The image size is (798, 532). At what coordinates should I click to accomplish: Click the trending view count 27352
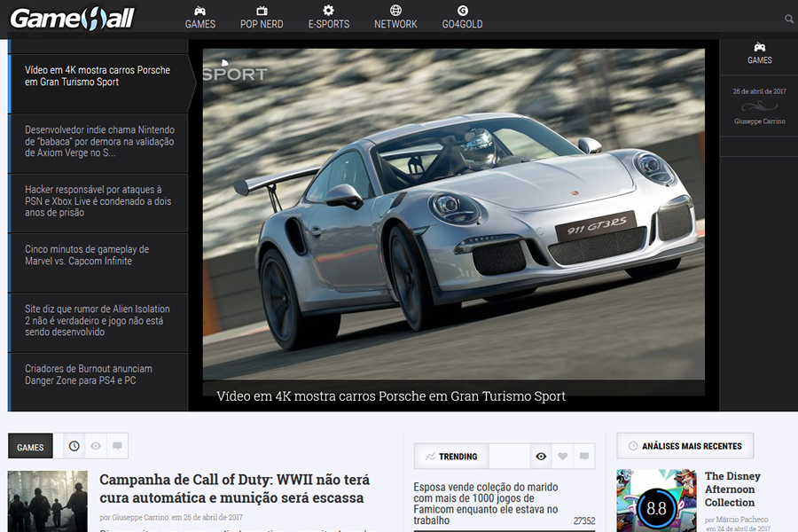[584, 520]
